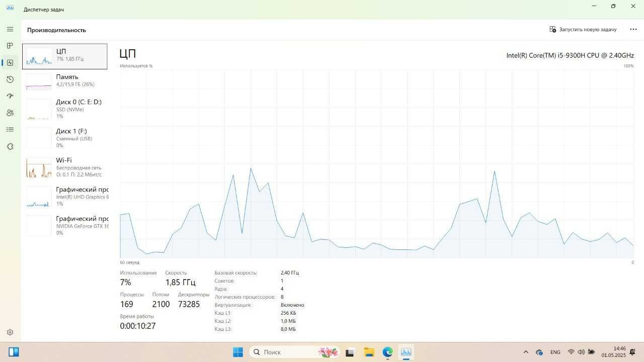The width and height of the screenshot is (644, 362).
Task: Click the uptime value 0:00:10:27
Action: click(x=137, y=326)
